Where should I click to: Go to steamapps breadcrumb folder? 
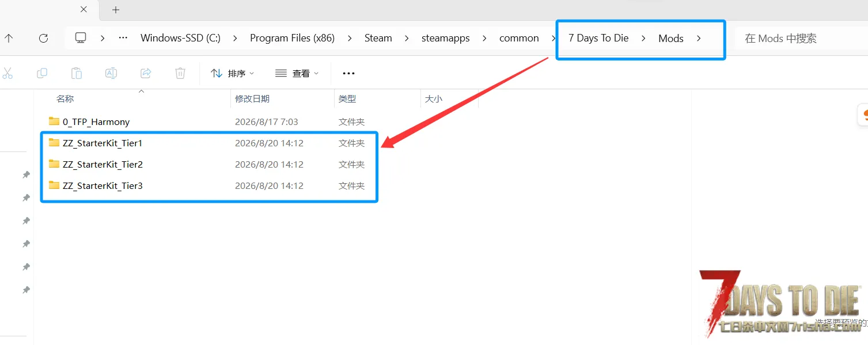(x=445, y=38)
